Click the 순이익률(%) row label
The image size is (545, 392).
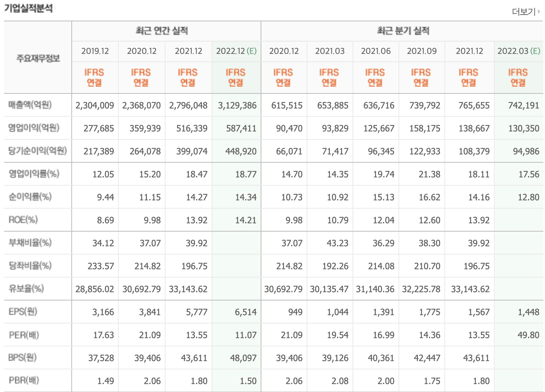coord(30,196)
